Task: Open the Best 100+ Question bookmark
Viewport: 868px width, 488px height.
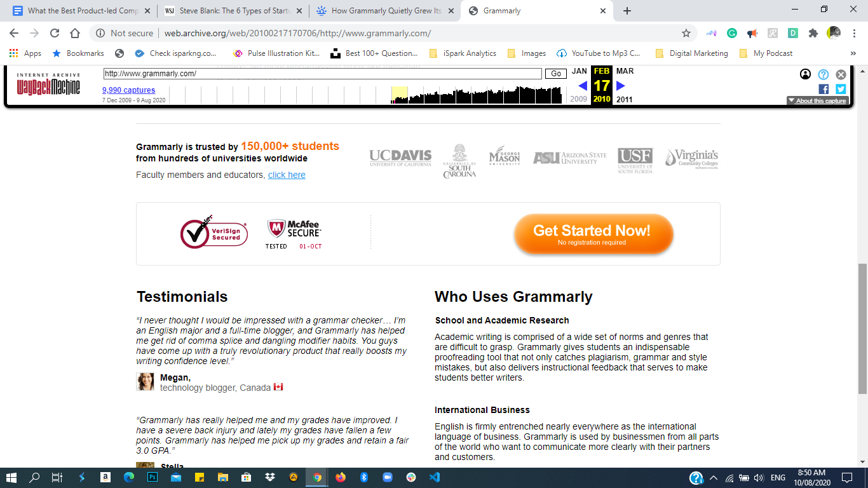Action: (x=374, y=53)
